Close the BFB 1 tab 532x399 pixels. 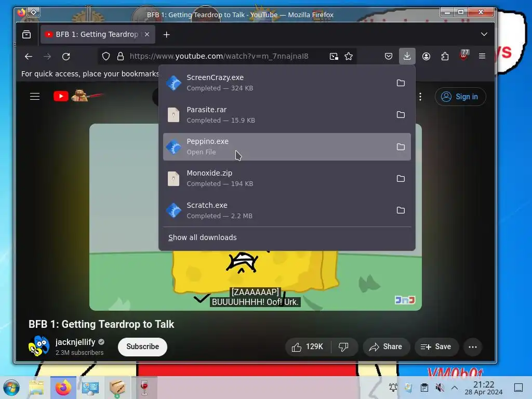coord(147,34)
